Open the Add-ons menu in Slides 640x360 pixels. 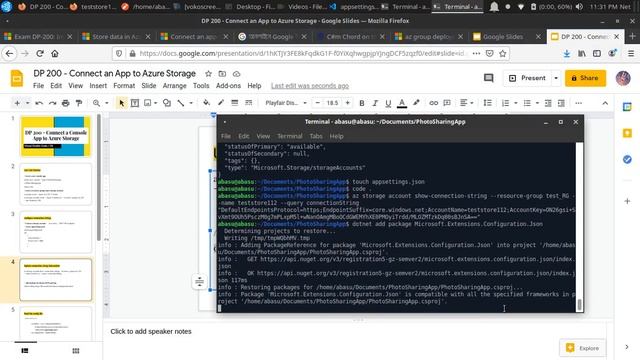(228, 86)
